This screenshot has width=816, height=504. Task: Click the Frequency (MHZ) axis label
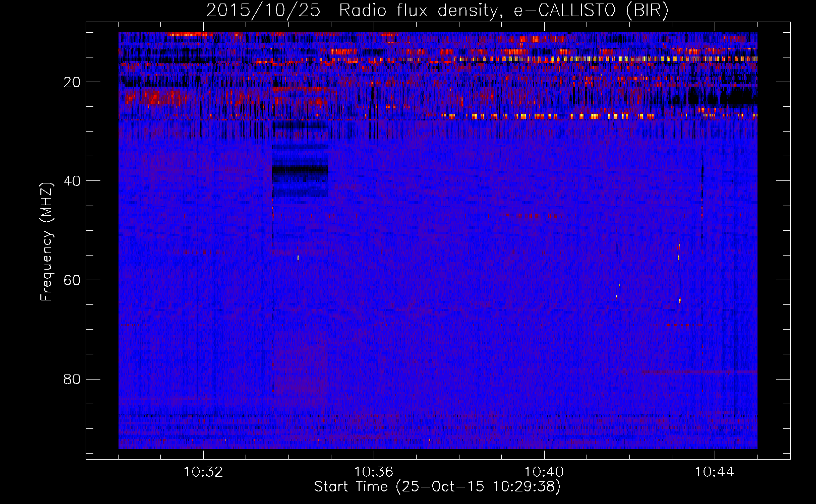pyautogui.click(x=46, y=242)
